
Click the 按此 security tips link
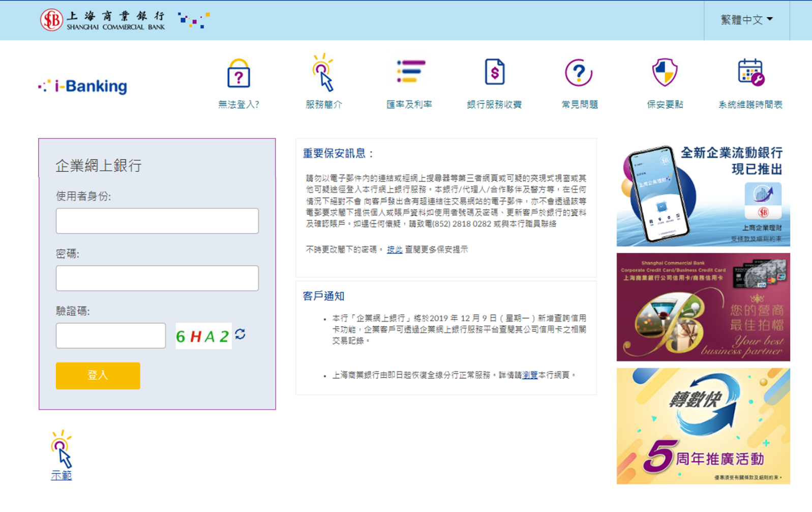394,249
